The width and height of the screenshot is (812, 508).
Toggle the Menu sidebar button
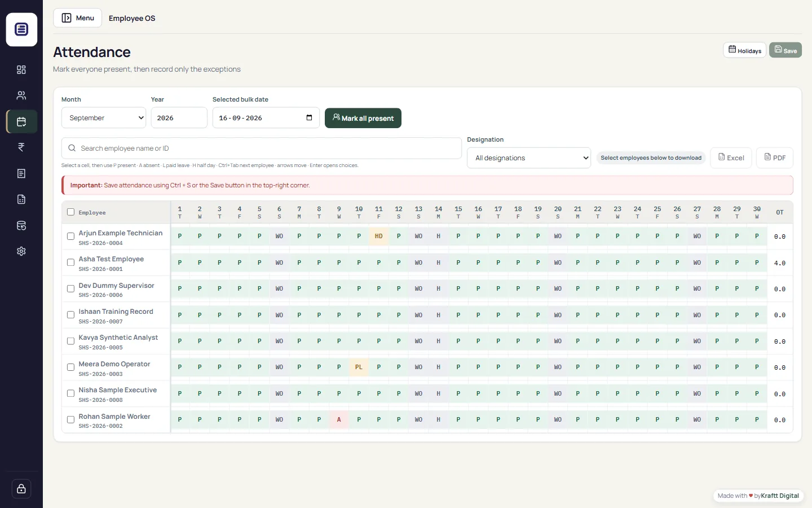[x=78, y=18]
